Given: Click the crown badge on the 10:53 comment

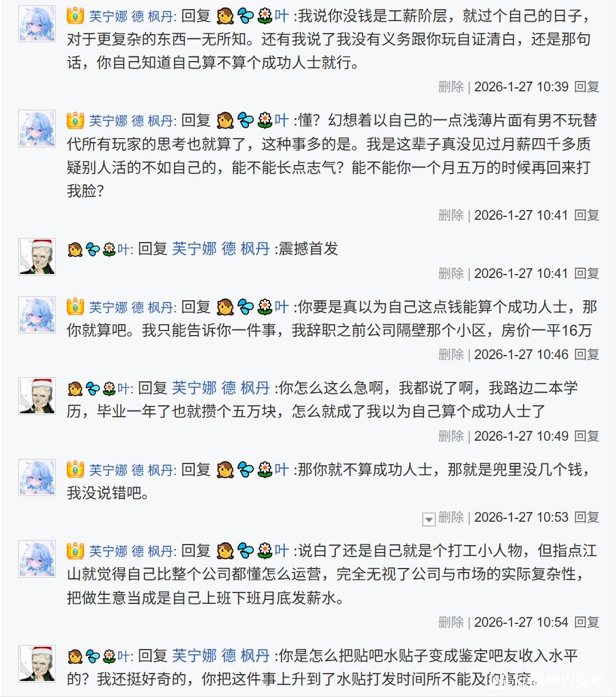Looking at the screenshot, I should coord(76,470).
